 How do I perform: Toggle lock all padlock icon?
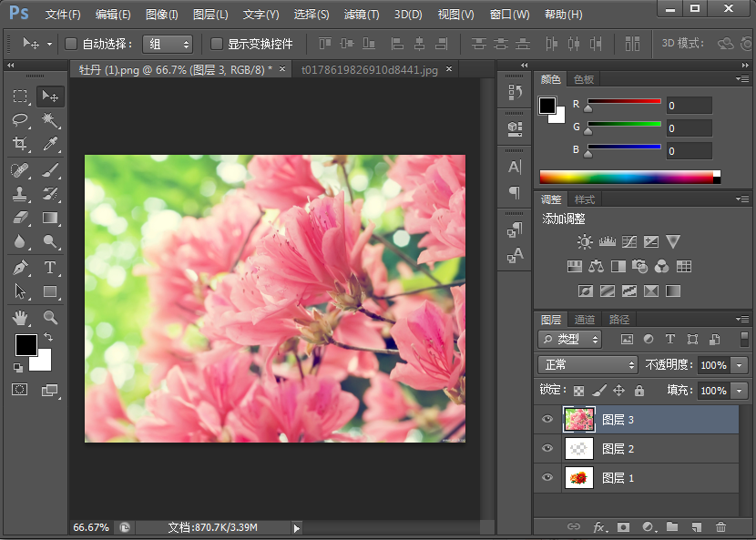(x=639, y=391)
